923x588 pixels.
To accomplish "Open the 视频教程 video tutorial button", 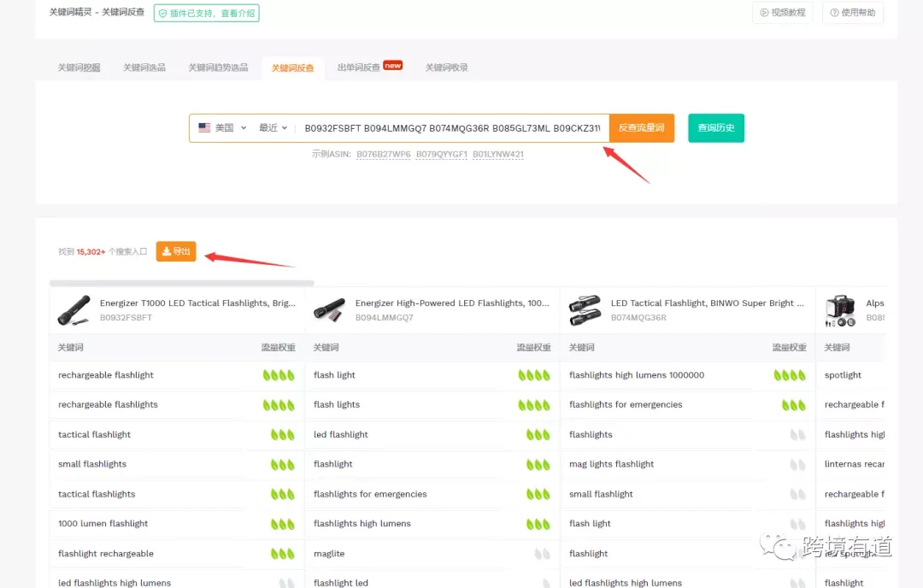I will (782, 12).
